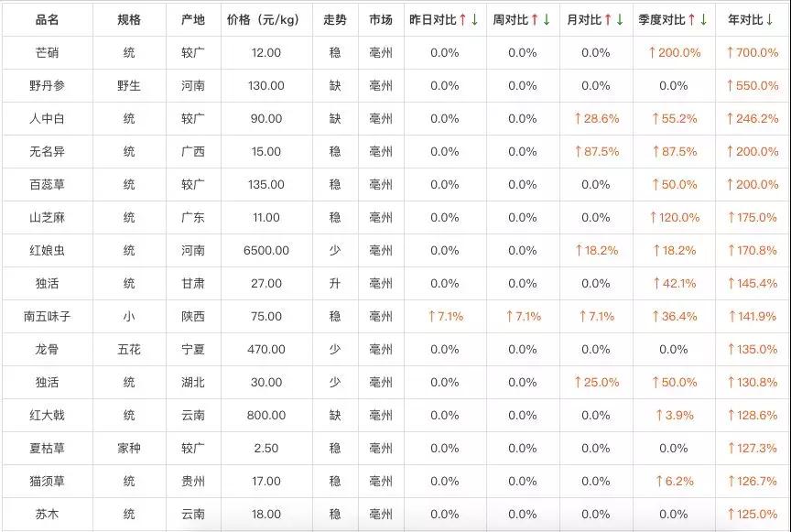Toggle 年对比 descending sort arrow
This screenshot has width=791, height=532.
click(769, 20)
